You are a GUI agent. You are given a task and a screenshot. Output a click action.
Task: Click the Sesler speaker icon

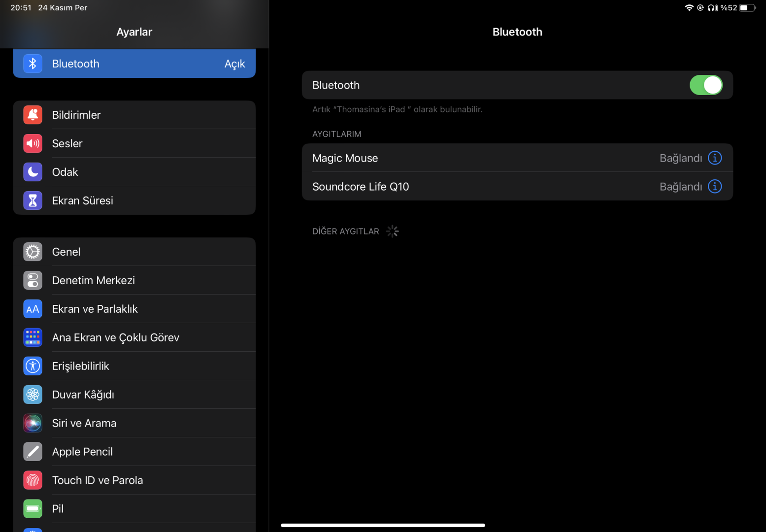(33, 143)
